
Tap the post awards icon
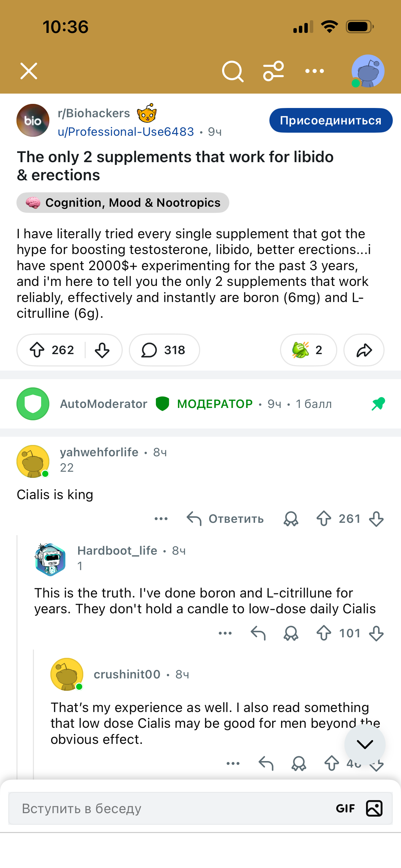point(308,350)
